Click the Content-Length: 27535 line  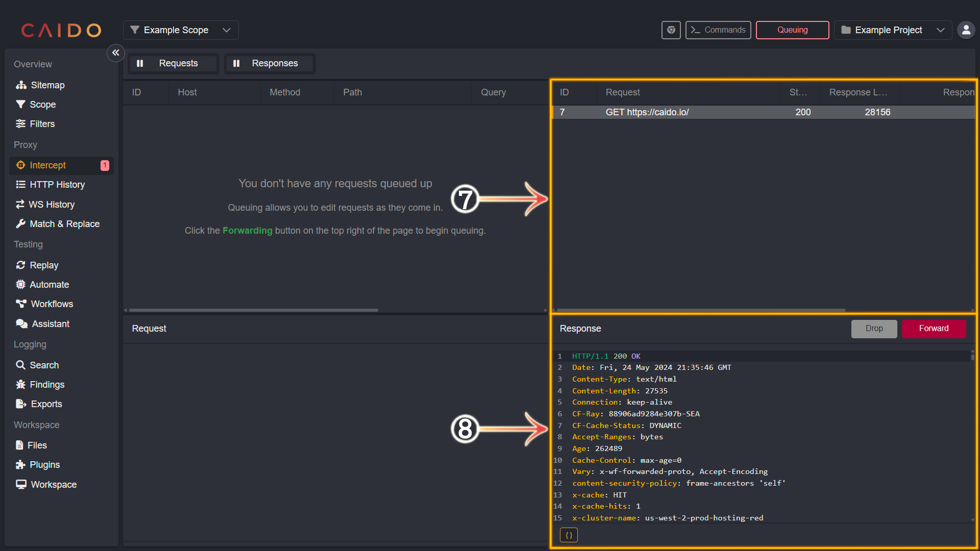point(620,391)
